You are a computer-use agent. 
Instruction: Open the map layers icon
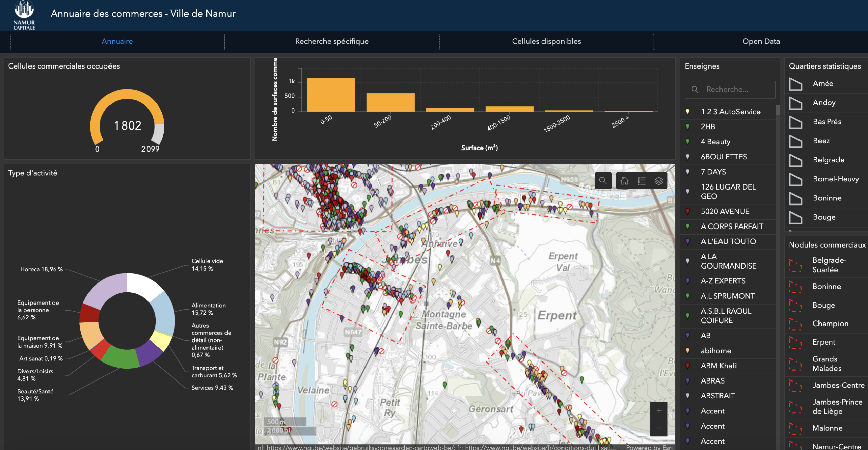pyautogui.click(x=658, y=181)
